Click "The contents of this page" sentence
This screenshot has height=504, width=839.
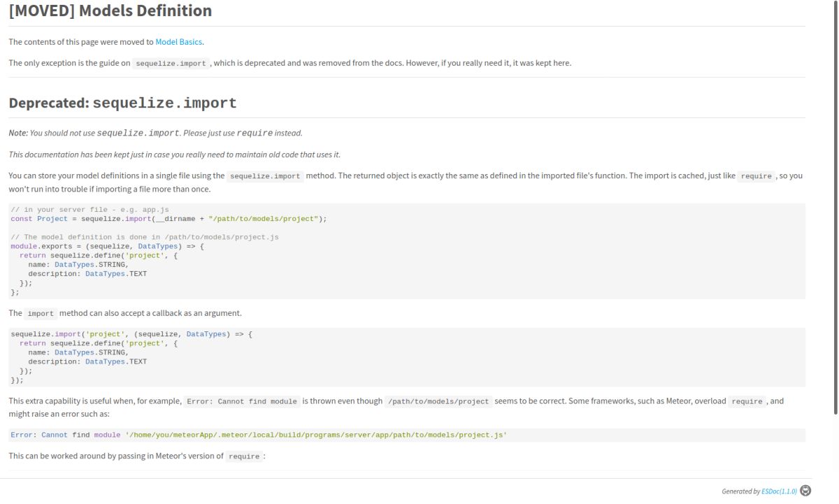coord(81,42)
